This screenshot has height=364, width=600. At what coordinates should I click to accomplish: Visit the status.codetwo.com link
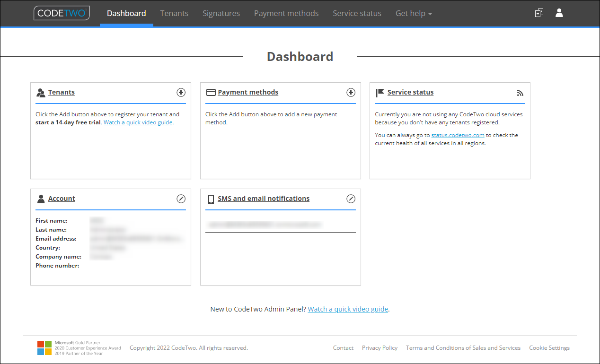(458, 135)
